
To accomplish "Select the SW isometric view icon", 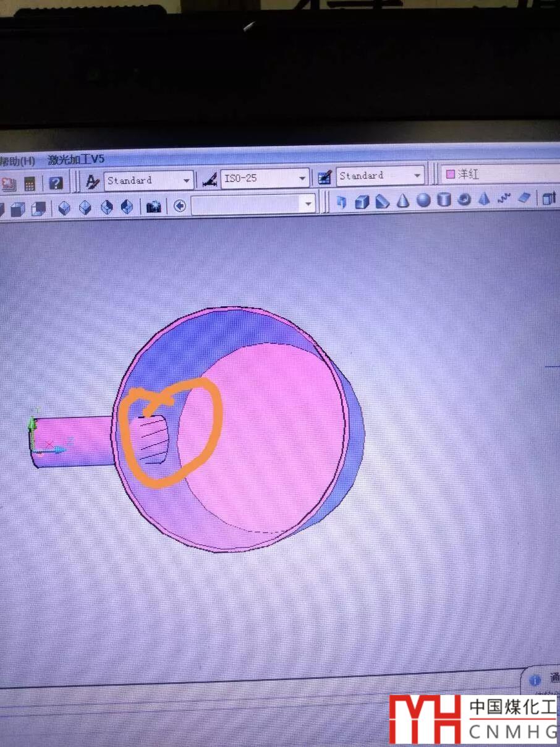I will pos(64,208).
